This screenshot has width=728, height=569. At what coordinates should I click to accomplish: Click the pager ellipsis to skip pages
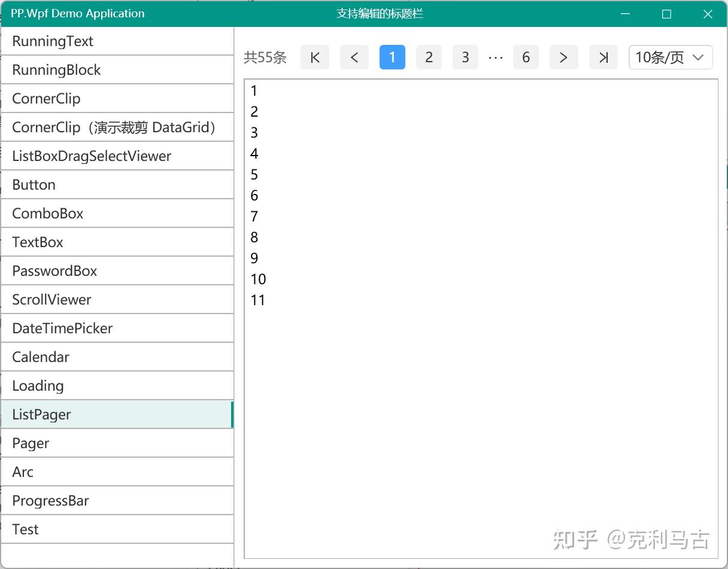point(496,57)
